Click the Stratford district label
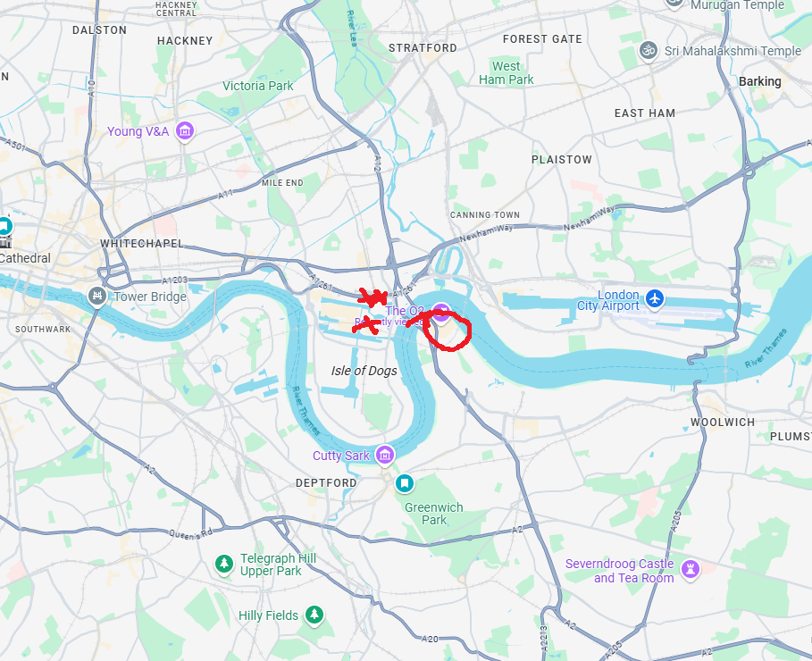The height and width of the screenshot is (661, 812). tap(423, 48)
